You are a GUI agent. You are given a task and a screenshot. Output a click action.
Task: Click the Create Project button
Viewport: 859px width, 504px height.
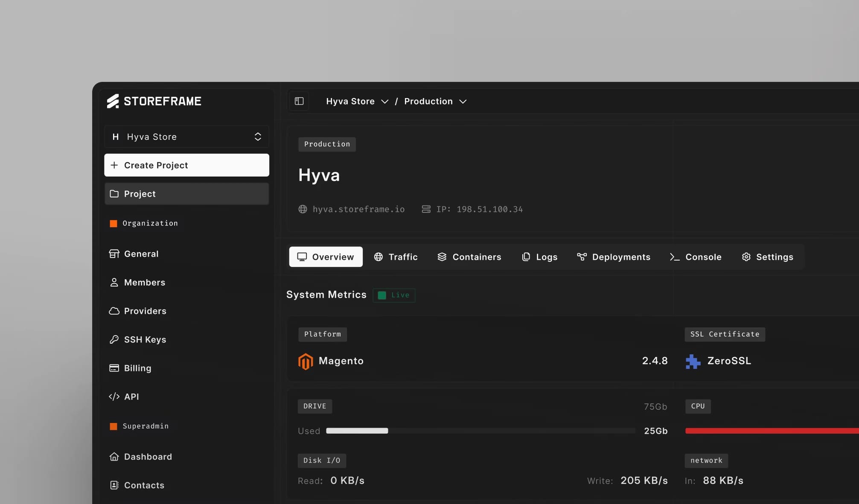point(186,165)
